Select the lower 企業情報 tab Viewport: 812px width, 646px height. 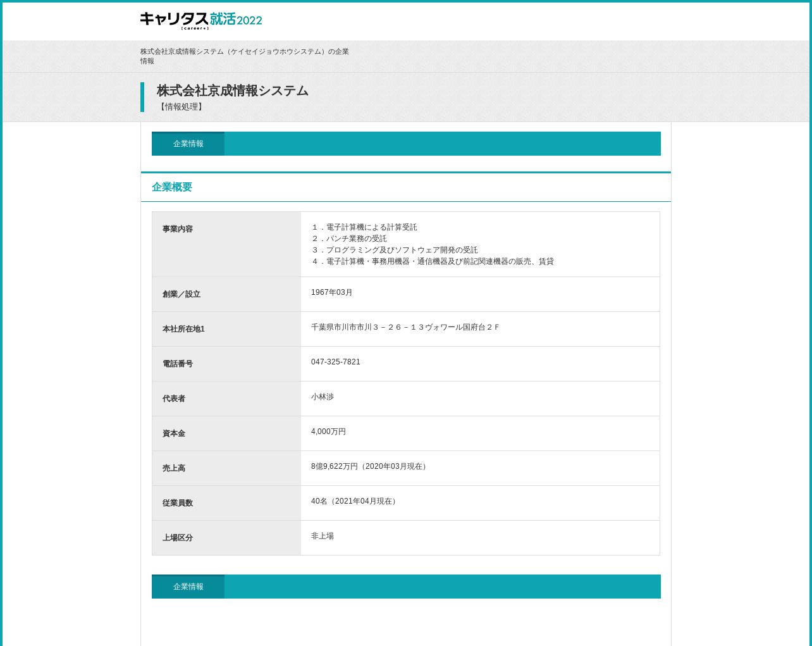click(x=188, y=587)
